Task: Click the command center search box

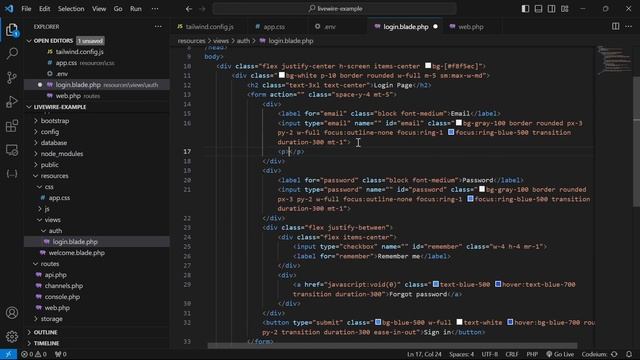Action: [334, 9]
